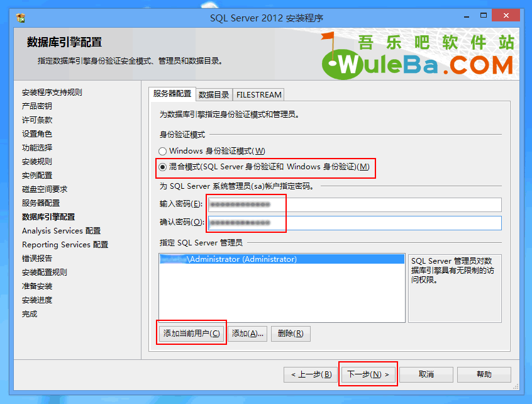The width and height of the screenshot is (532, 404).
Task: Click the 添加当前用户(C) button
Action: tap(192, 334)
